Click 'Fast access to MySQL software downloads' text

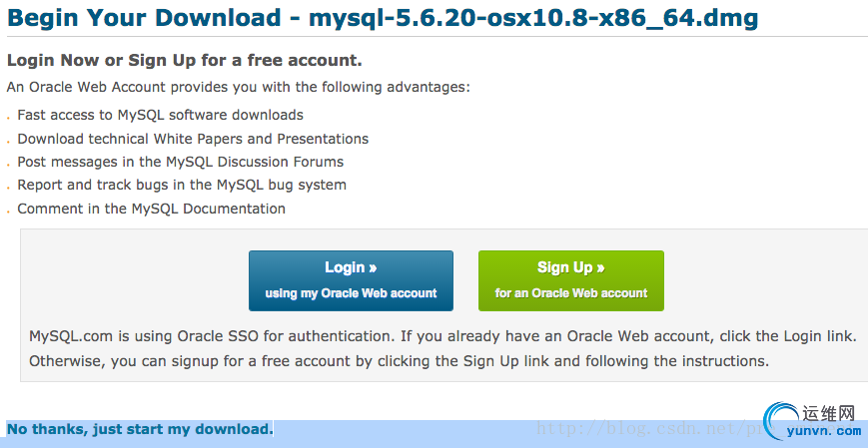161,115
